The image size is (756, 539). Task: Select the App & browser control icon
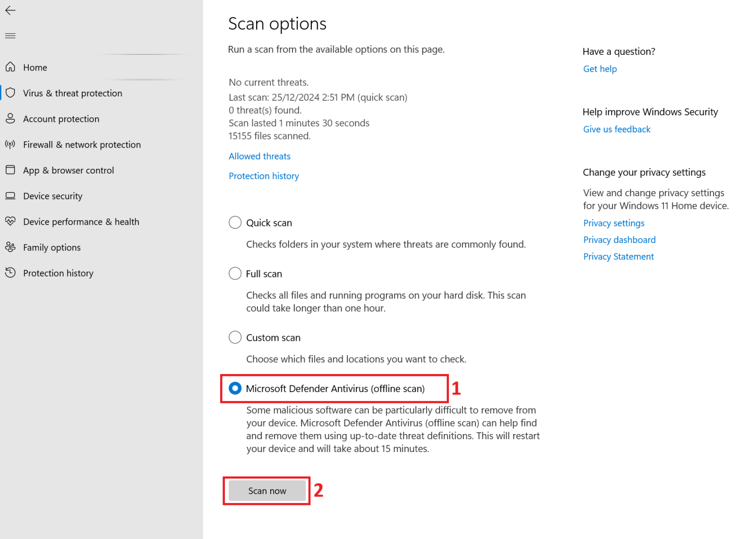coord(10,170)
